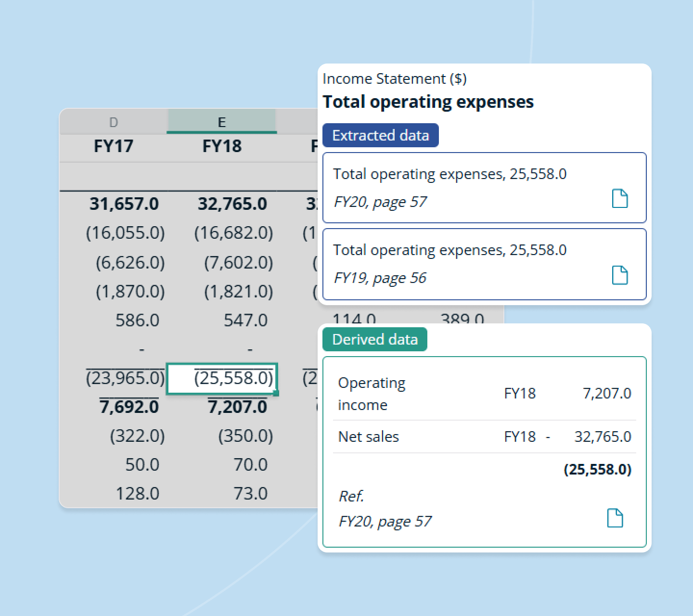This screenshot has height=616, width=693.
Task: Click the 50.0 cell
Action: pyautogui.click(x=142, y=464)
